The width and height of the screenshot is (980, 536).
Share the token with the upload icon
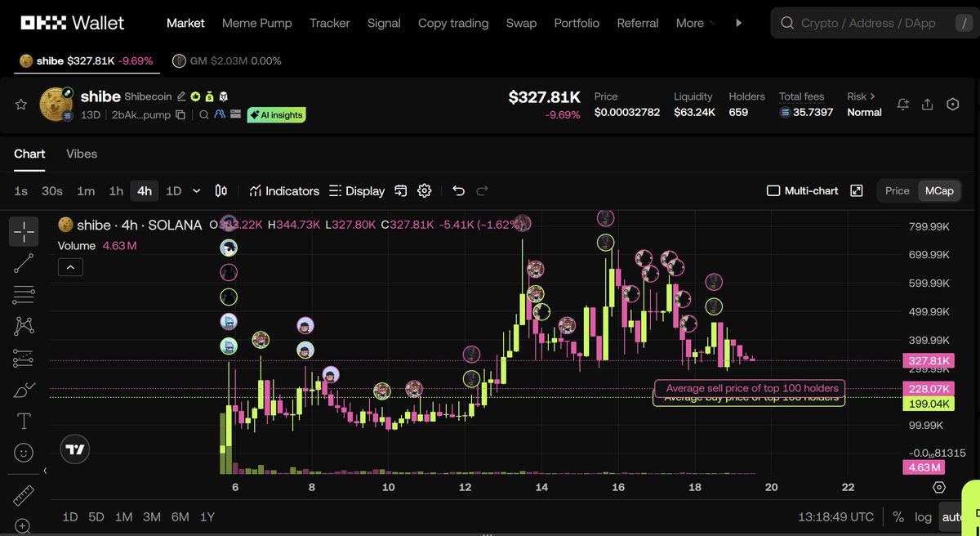point(928,105)
